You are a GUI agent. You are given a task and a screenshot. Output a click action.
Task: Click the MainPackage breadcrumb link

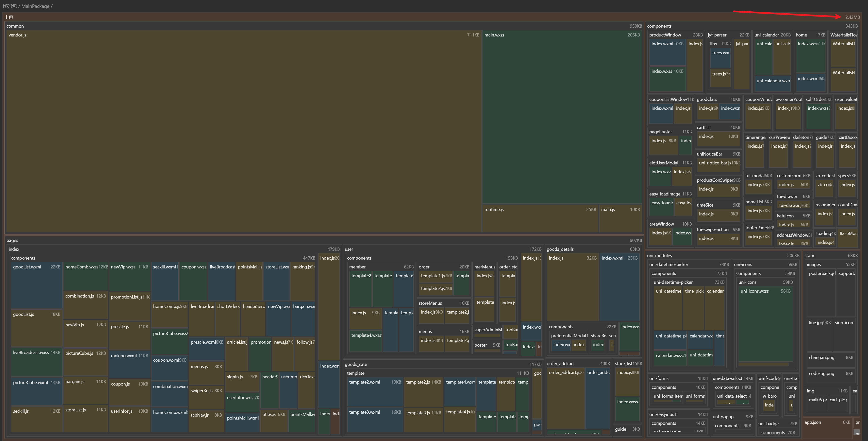[35, 6]
